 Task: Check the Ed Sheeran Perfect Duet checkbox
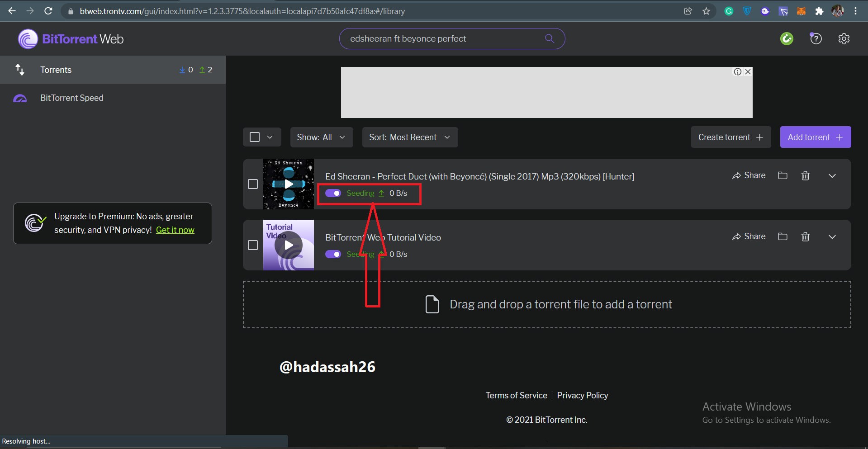253,184
